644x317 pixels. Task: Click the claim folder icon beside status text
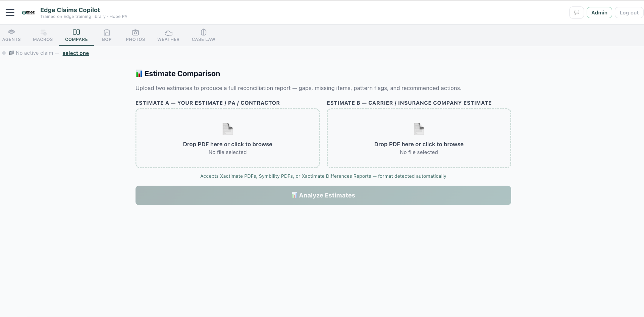click(x=11, y=53)
